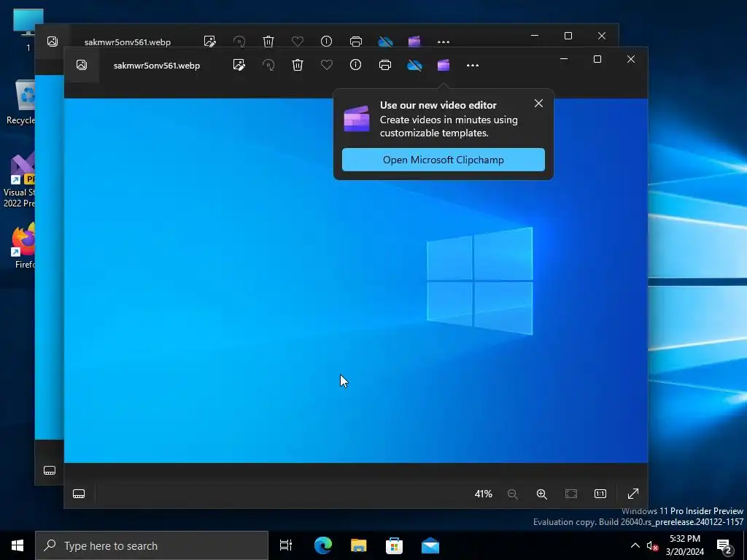Minimize the front Photos window

(x=564, y=59)
